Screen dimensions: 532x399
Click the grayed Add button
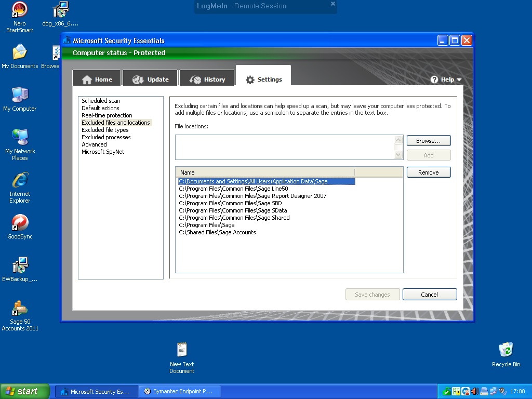429,155
